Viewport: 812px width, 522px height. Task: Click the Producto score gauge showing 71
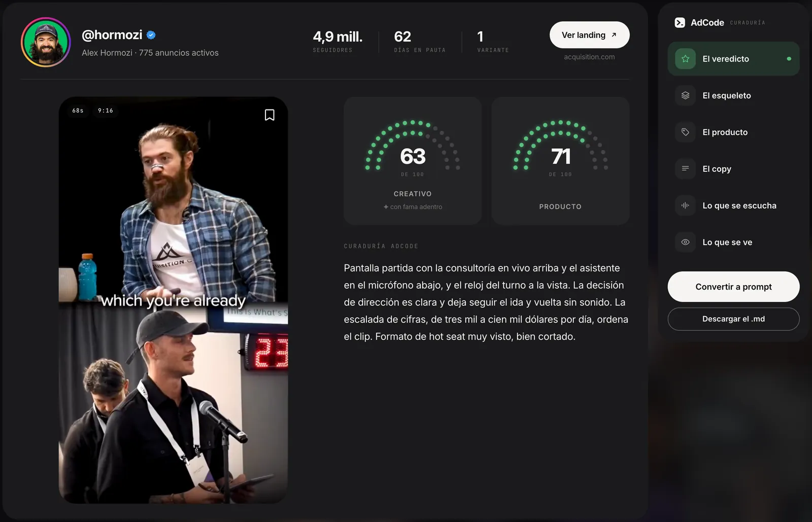[x=560, y=161]
